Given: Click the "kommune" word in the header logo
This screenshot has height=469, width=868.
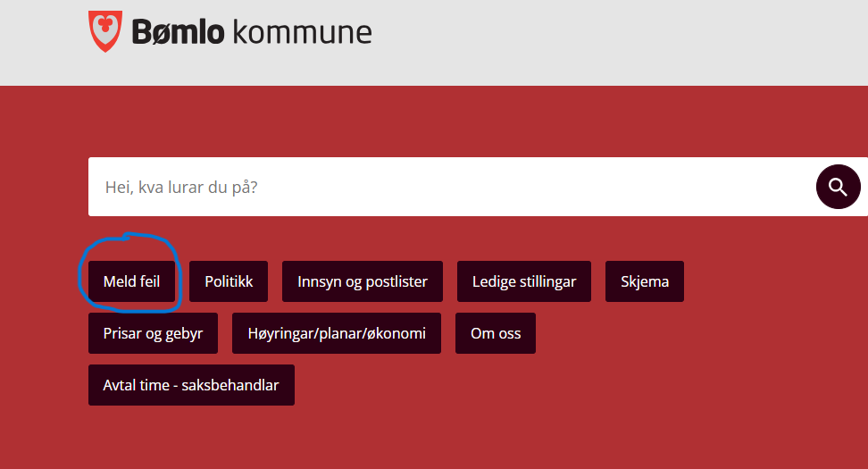Looking at the screenshot, I should click(302, 33).
